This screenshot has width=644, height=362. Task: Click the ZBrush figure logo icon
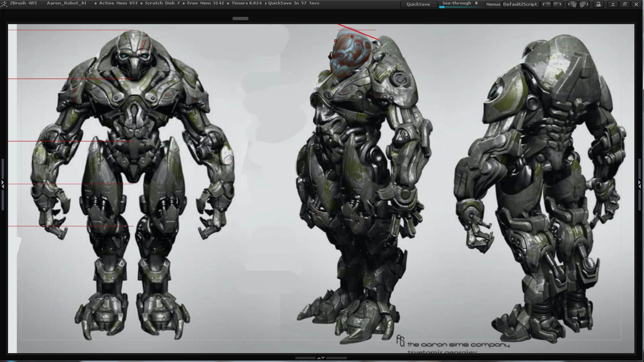5,4
